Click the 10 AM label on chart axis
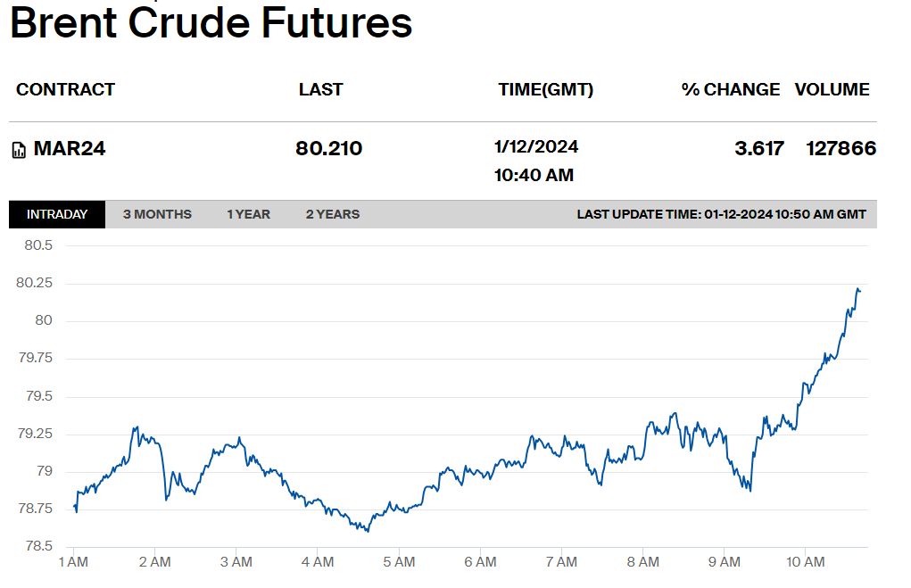The height and width of the screenshot is (588, 911). (805, 562)
